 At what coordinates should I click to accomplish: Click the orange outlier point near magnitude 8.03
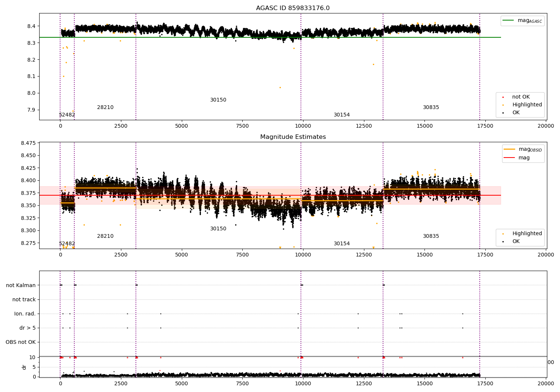point(280,88)
